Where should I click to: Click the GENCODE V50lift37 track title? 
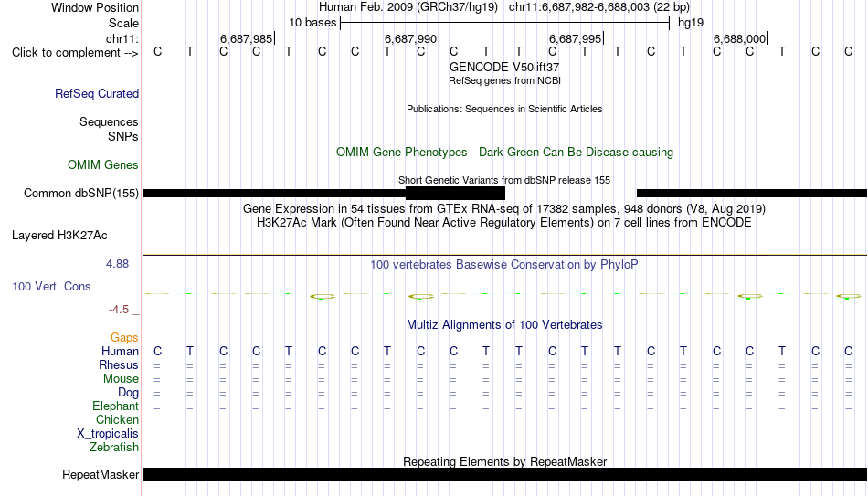[x=504, y=67]
